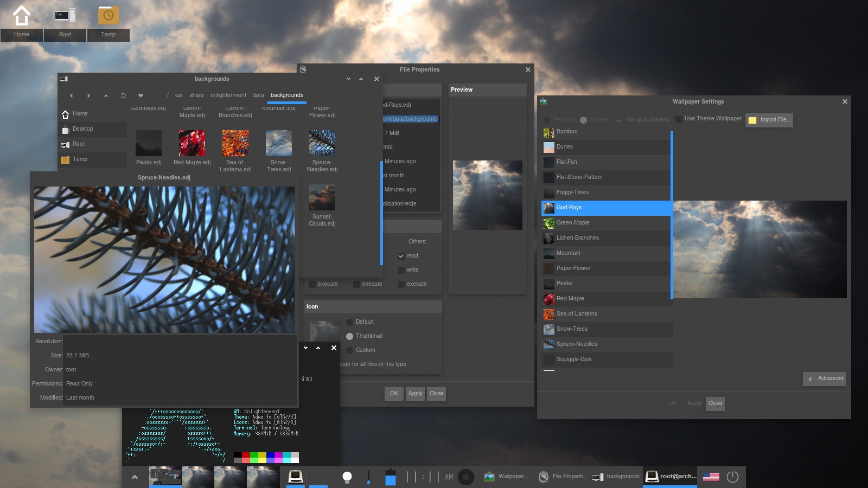This screenshot has height=488, width=868.
Task: Toggle the Others write permission checkbox
Action: tap(401, 270)
